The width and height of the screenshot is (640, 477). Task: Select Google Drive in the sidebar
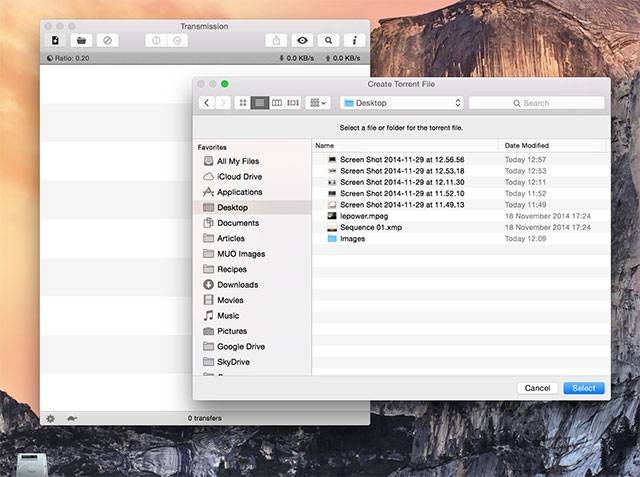[x=240, y=347]
